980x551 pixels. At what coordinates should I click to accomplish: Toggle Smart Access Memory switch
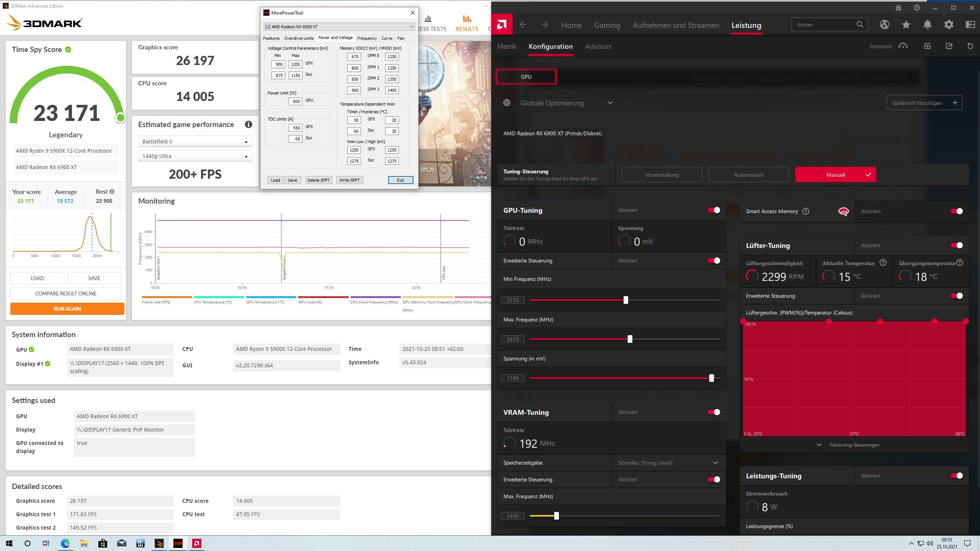pyautogui.click(x=956, y=211)
